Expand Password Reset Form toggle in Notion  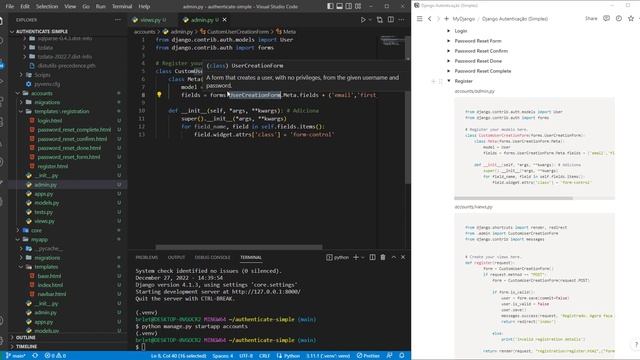[449, 41]
